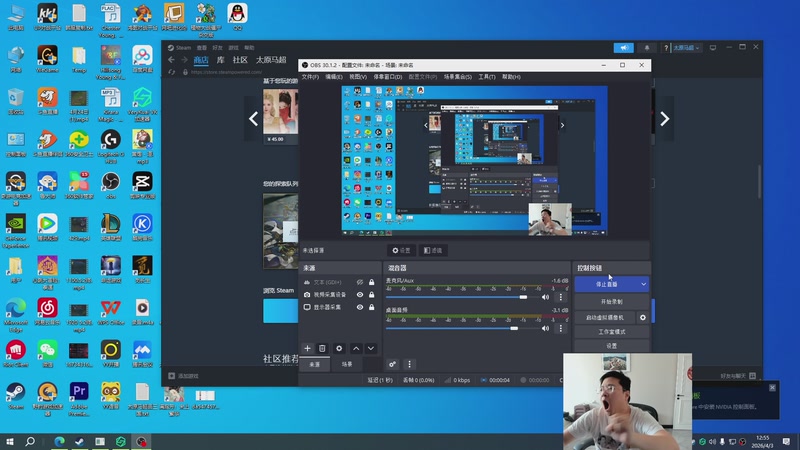Open the 停靠窗口(D) menu in OBS

(388, 77)
